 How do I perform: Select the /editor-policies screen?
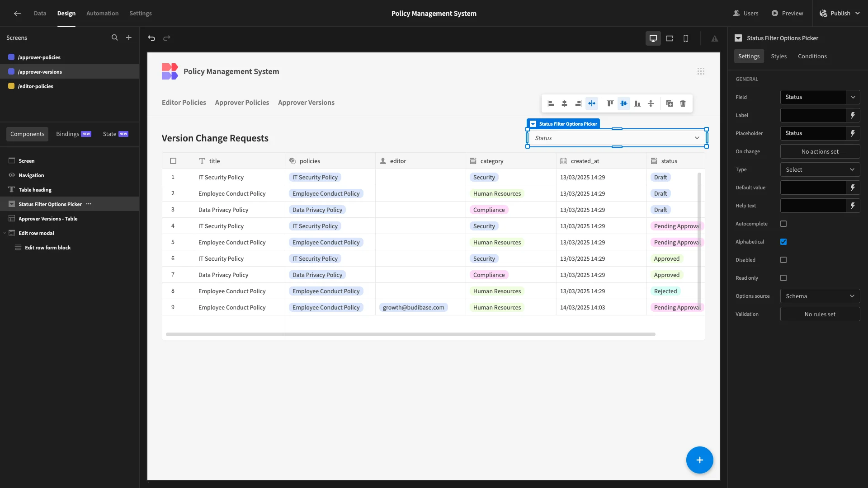[x=70, y=86]
